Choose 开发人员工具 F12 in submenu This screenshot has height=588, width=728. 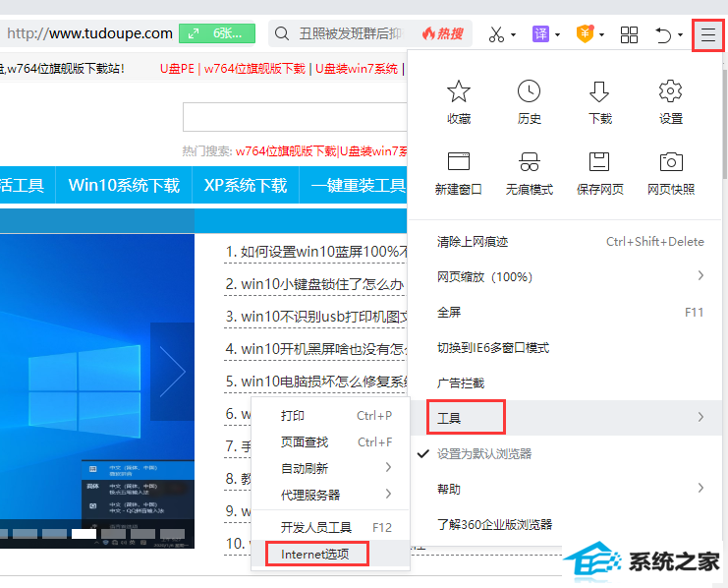(x=330, y=527)
